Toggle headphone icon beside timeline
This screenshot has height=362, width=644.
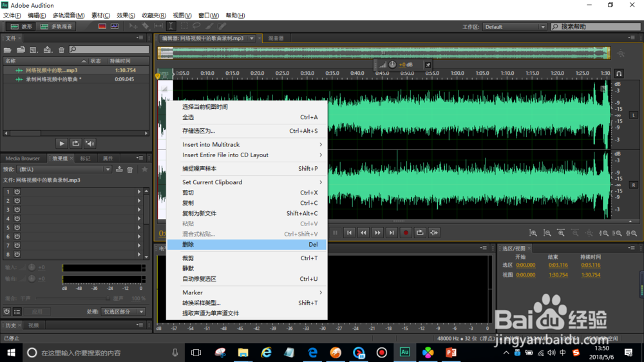pyautogui.click(x=619, y=74)
